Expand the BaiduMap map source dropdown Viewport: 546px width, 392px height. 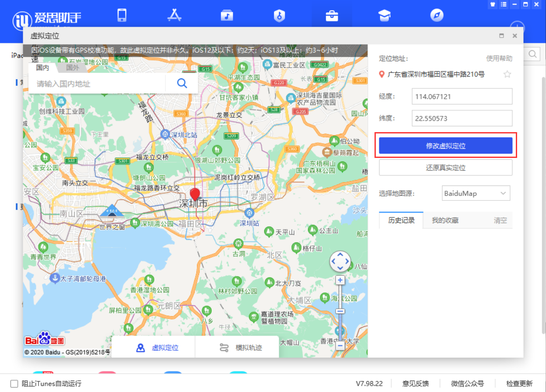click(x=476, y=193)
